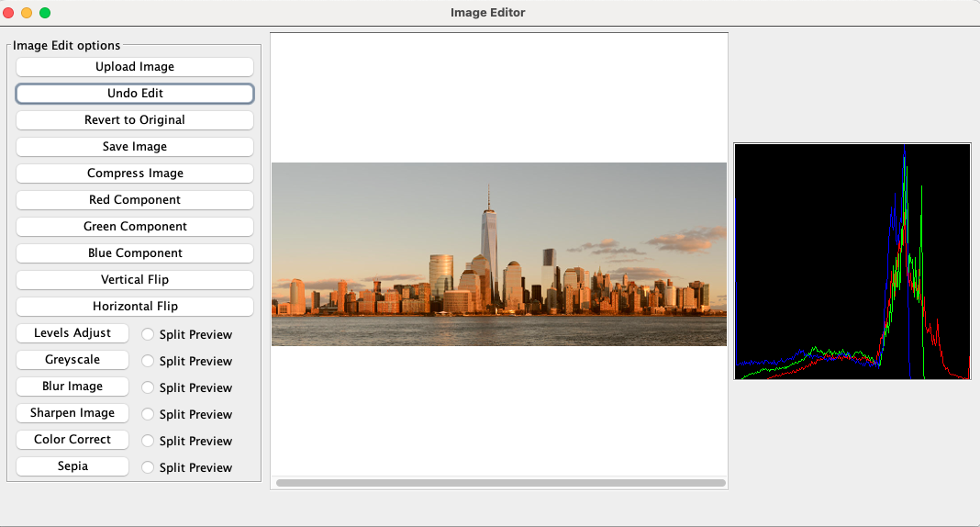Apply Blur Image
This screenshot has width=980, height=527.
(x=72, y=387)
